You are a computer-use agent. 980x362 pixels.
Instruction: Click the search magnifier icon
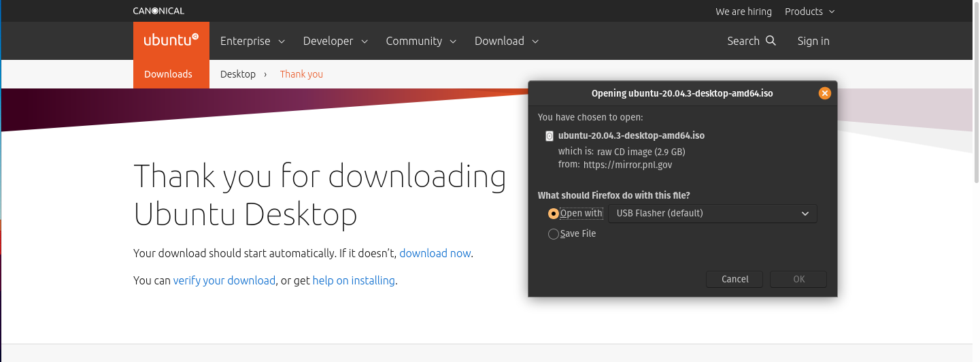click(771, 41)
